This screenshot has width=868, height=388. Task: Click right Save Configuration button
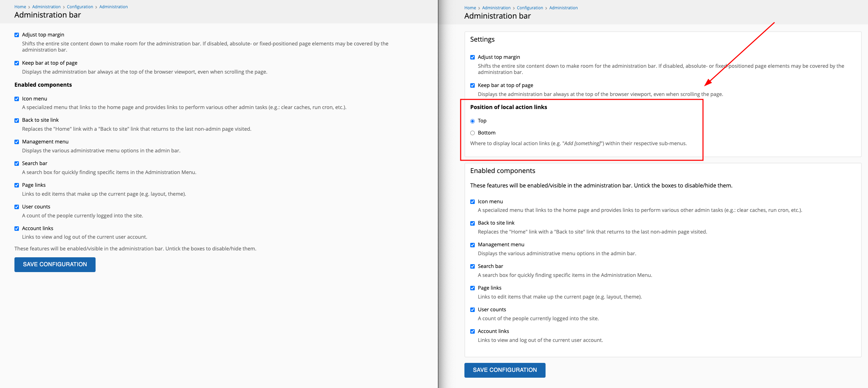click(505, 370)
